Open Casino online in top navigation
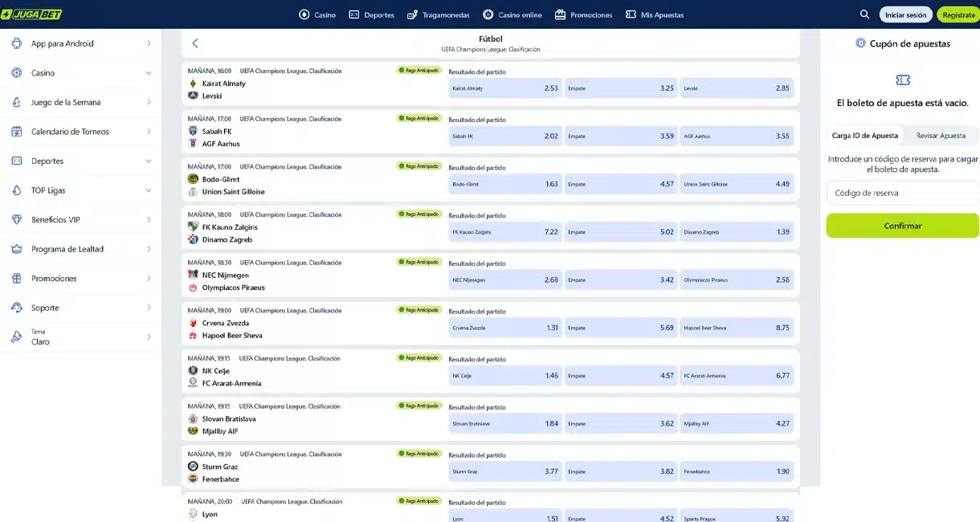This screenshot has height=522, width=980. 512,14
